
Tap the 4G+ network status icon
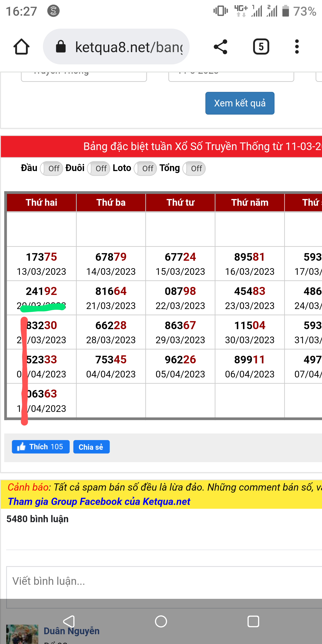click(241, 11)
